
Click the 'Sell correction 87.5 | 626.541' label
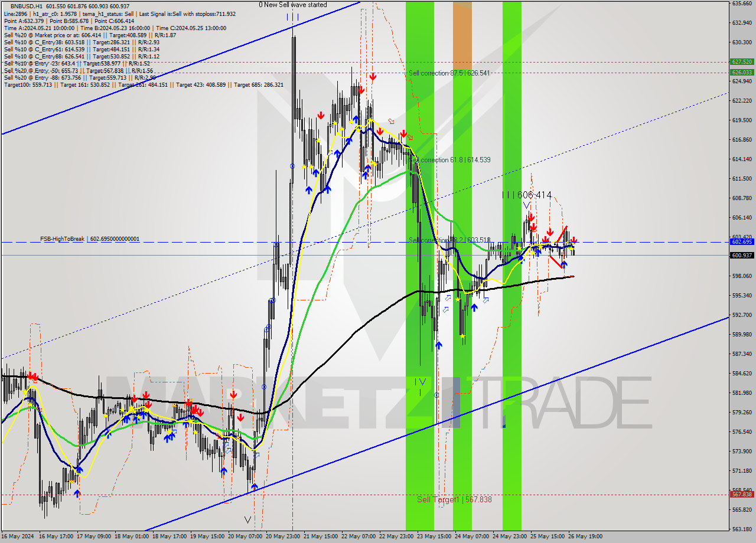pos(449,73)
